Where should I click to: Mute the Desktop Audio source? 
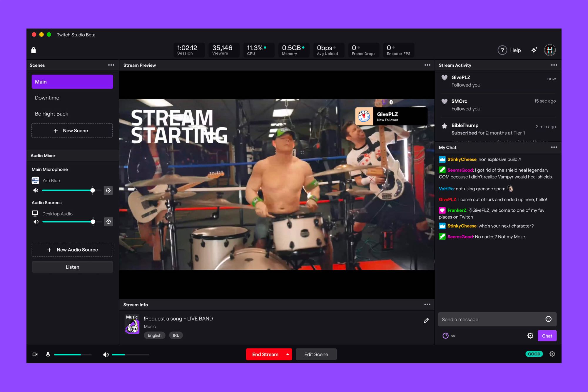pos(36,222)
